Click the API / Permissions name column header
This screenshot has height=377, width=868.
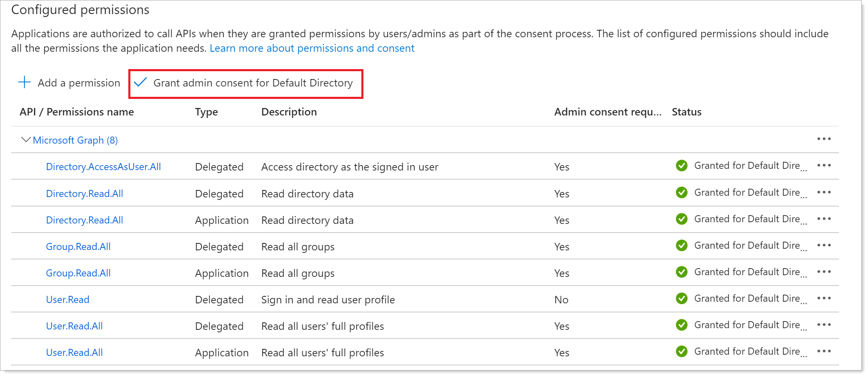(77, 112)
